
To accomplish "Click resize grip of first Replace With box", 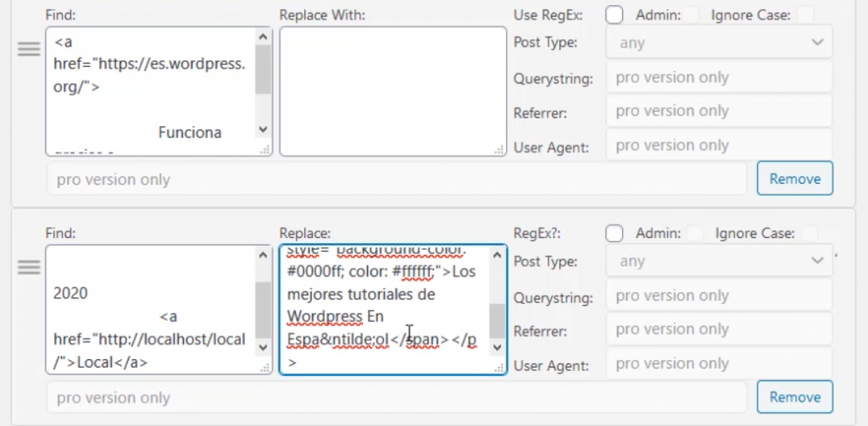I will [501, 150].
